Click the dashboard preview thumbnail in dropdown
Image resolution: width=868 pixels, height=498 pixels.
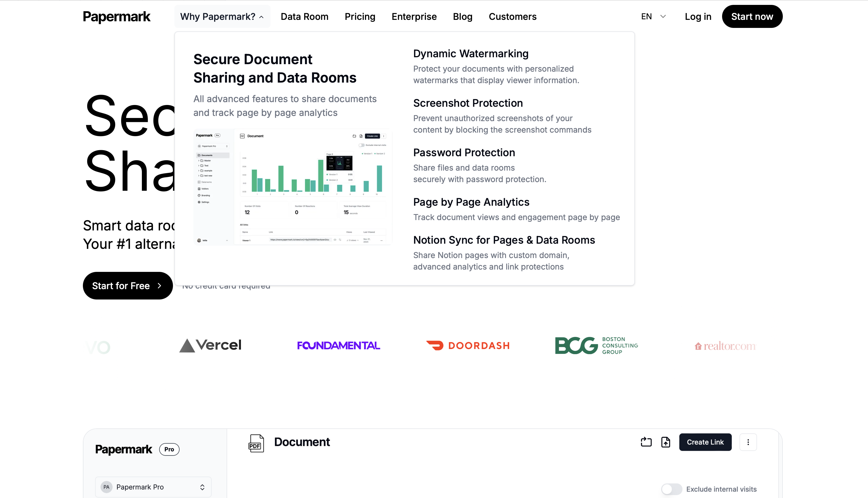pos(292,187)
